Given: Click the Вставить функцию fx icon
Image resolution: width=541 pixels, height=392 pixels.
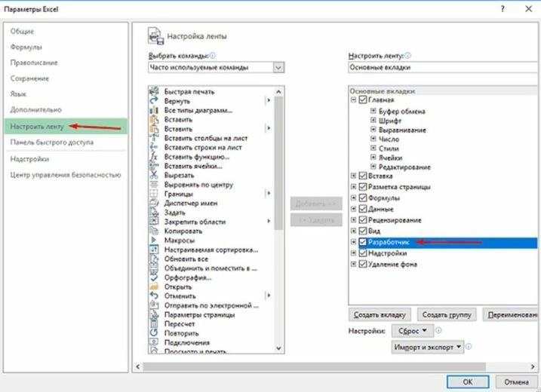Looking at the screenshot, I should (x=154, y=157).
